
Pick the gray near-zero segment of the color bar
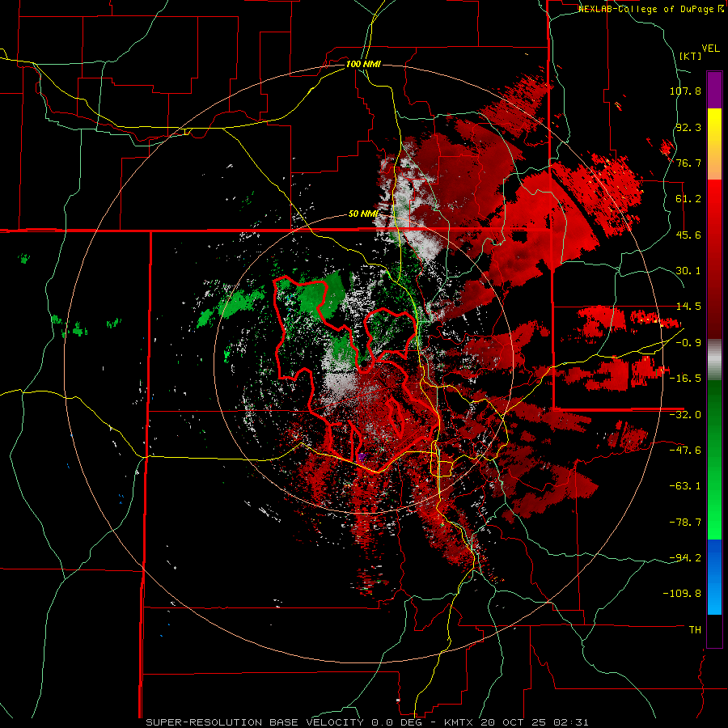tap(714, 359)
